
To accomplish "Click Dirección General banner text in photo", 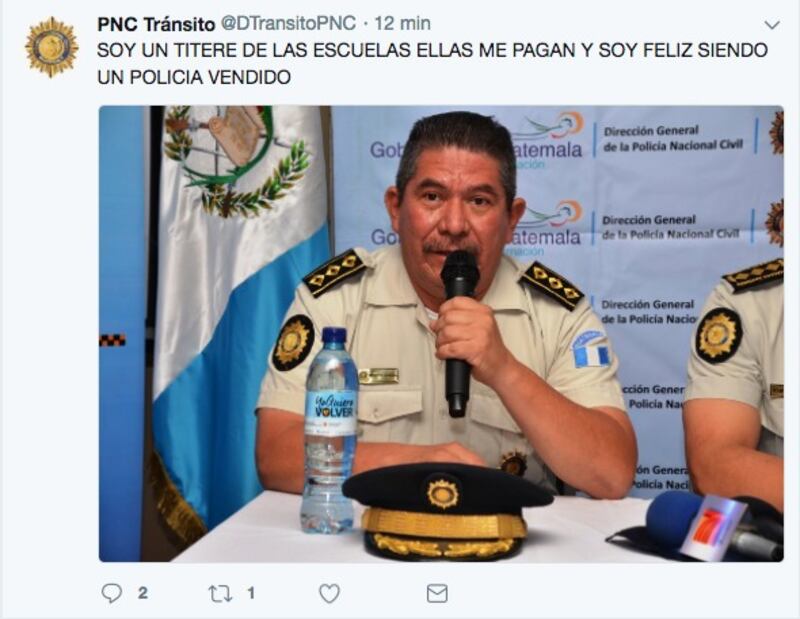I will (672, 138).
